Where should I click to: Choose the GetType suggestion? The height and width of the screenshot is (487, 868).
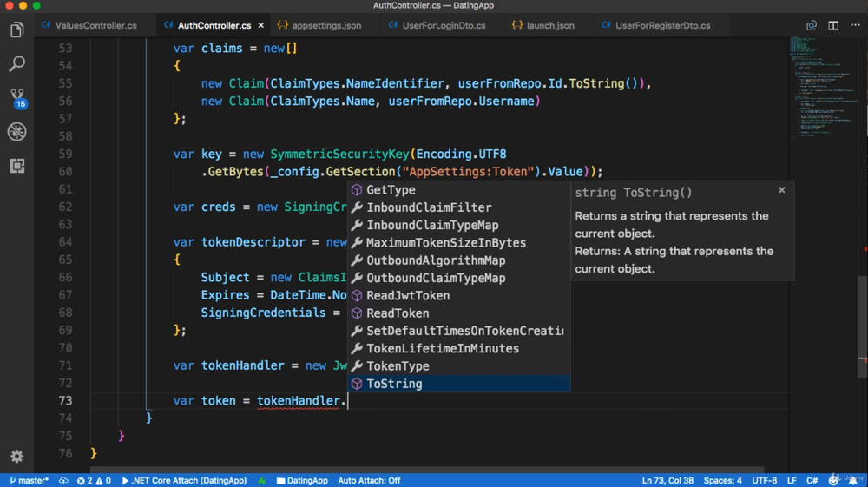458,190
